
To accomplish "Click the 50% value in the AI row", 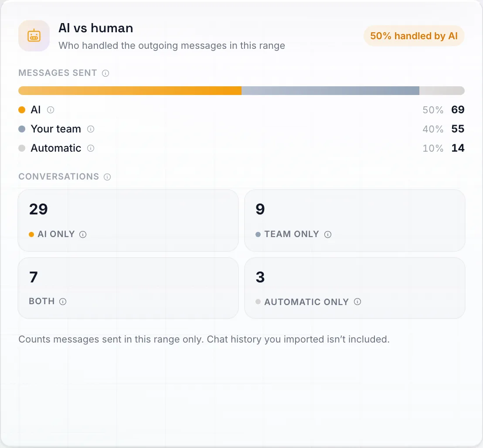I will coord(433,110).
